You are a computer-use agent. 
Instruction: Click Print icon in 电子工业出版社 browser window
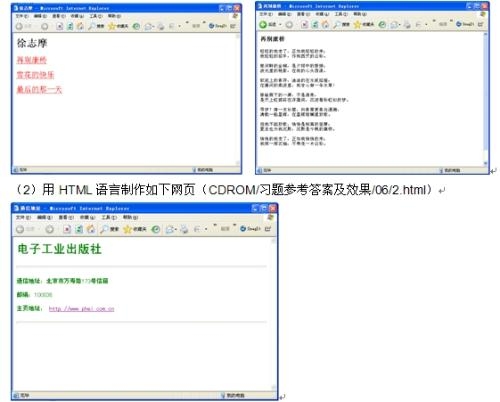tap(184, 229)
